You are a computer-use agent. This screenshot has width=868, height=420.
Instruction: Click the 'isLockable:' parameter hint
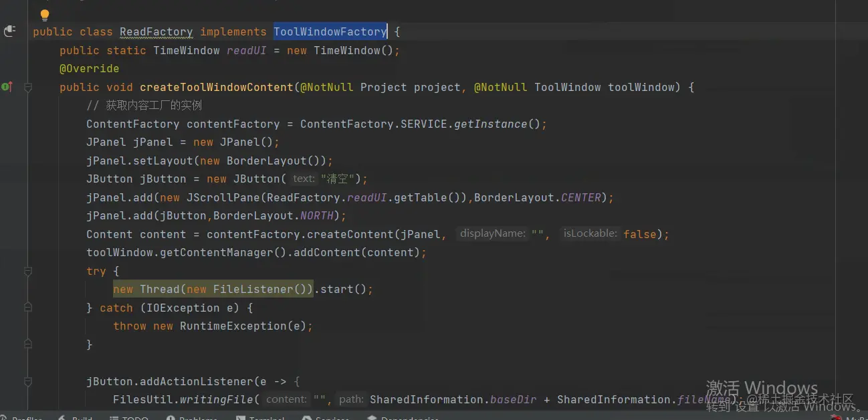pyautogui.click(x=590, y=233)
